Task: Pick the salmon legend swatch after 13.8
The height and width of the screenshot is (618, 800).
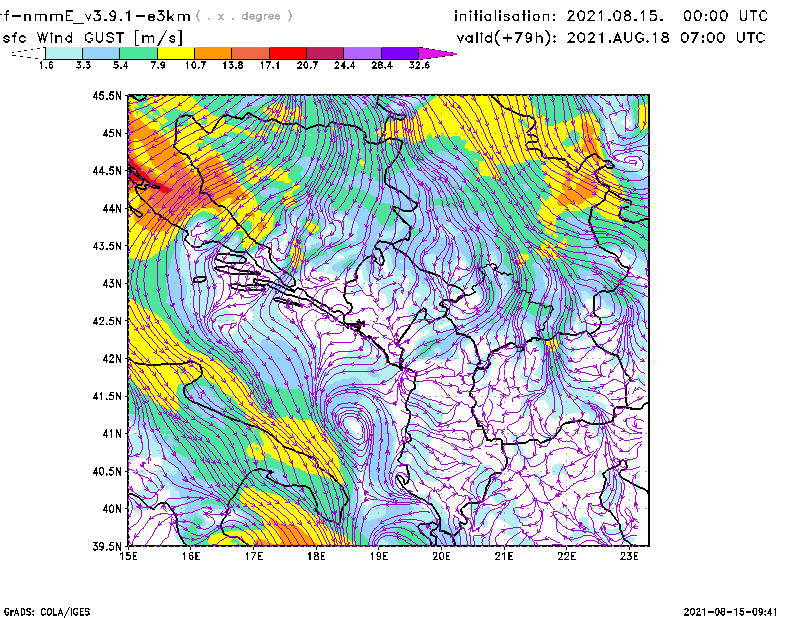Action: click(x=251, y=53)
